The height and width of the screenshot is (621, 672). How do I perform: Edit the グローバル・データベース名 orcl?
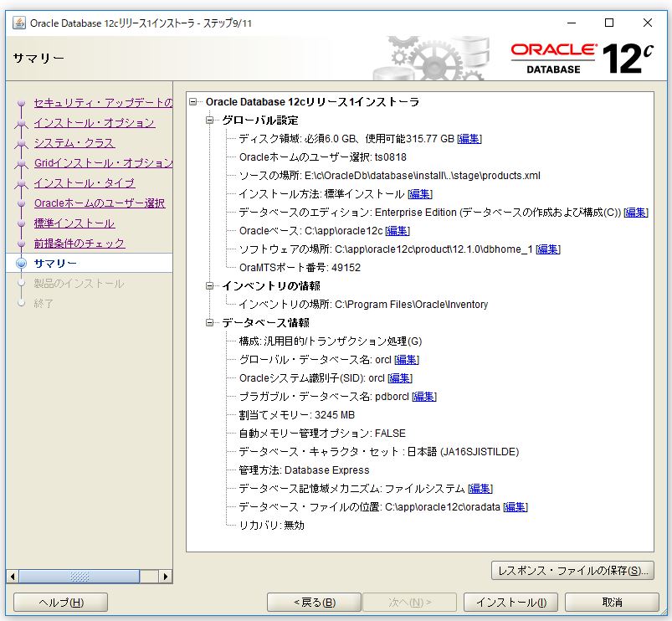[x=406, y=360]
